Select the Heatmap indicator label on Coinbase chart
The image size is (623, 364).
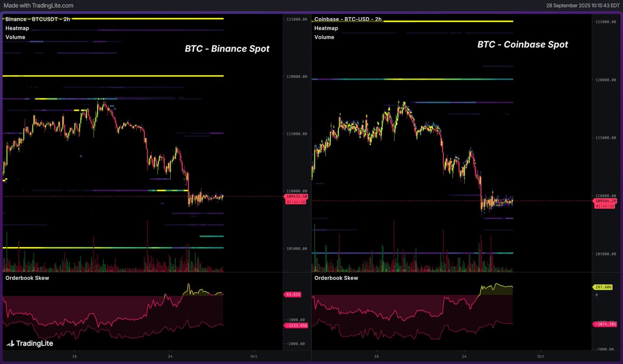click(x=326, y=28)
